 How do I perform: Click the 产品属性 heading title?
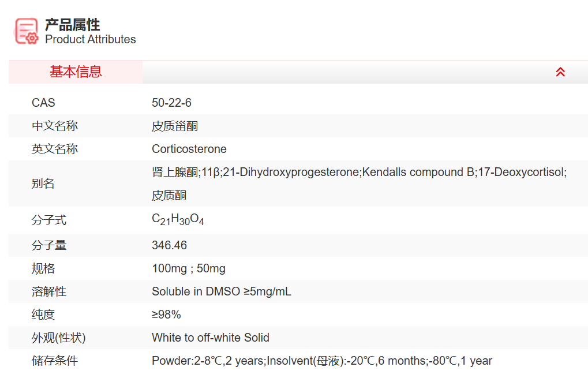73,24
